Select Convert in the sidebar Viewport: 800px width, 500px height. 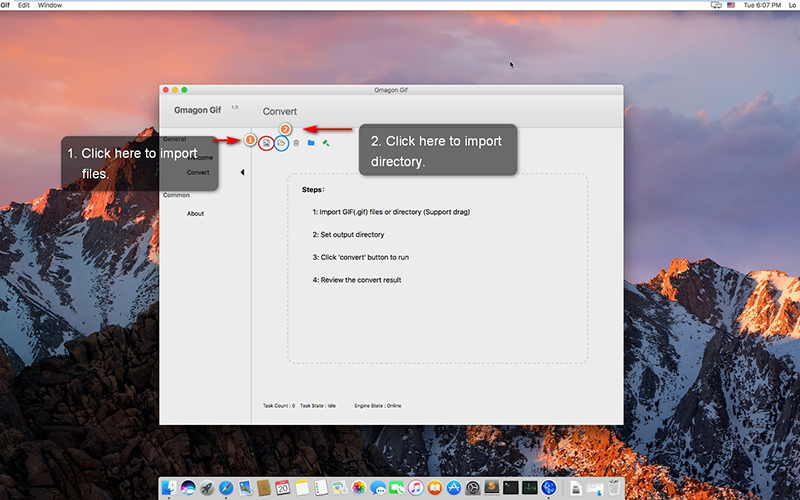click(x=198, y=172)
